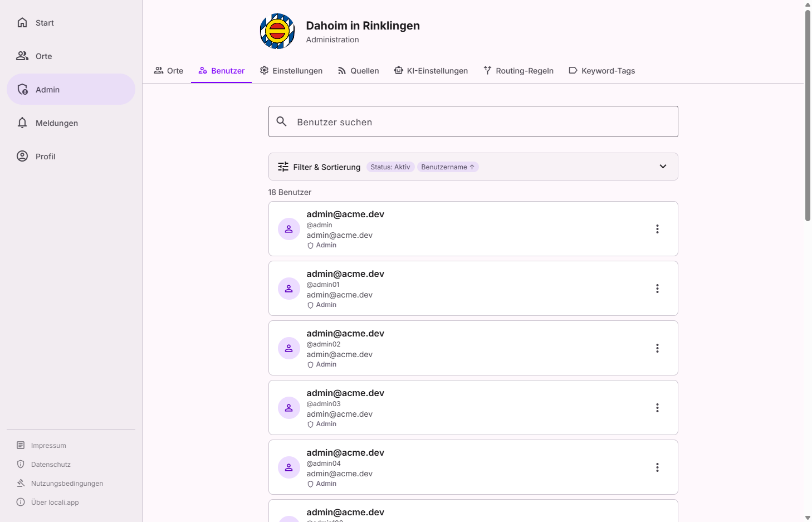Click the magnifier icon in search field
Image resolution: width=812 pixels, height=522 pixels.
point(282,121)
